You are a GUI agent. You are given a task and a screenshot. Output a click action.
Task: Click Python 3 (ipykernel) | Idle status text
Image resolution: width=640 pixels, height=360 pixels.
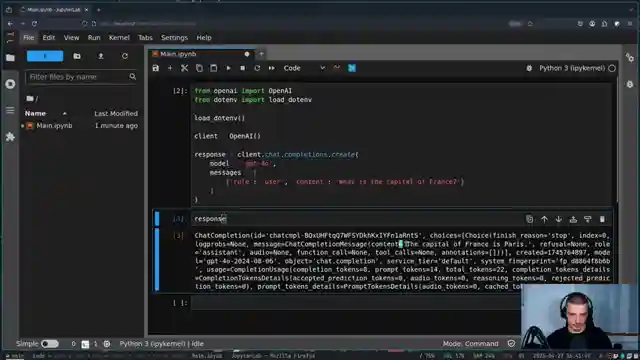pos(162,344)
